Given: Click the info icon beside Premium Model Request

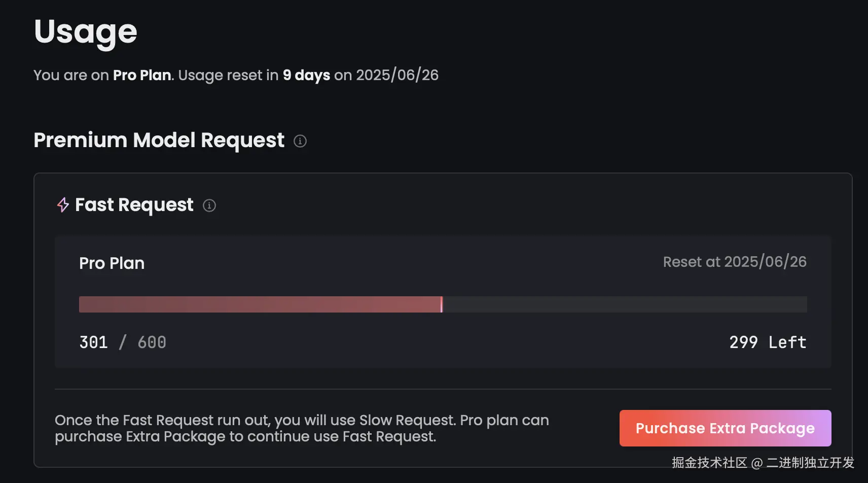Looking at the screenshot, I should point(300,141).
